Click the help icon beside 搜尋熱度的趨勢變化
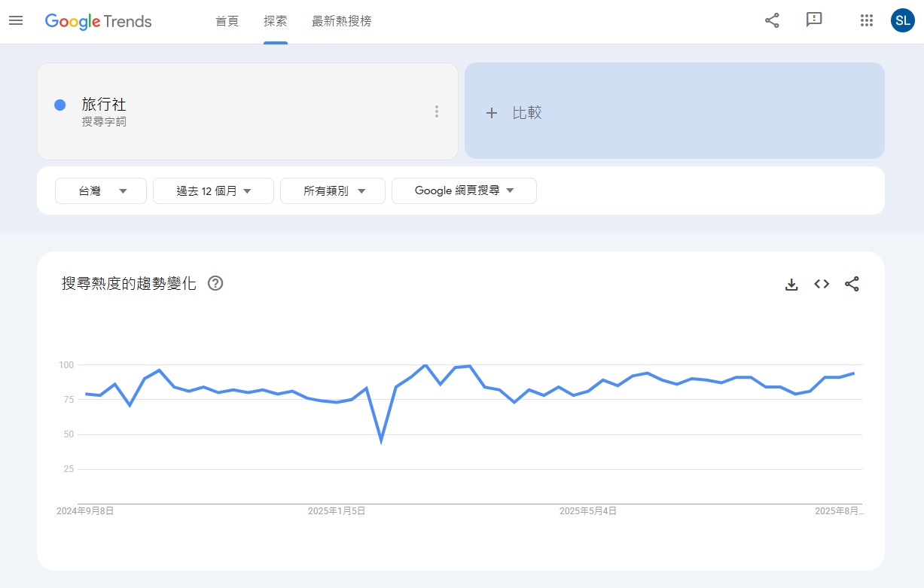 pyautogui.click(x=215, y=284)
